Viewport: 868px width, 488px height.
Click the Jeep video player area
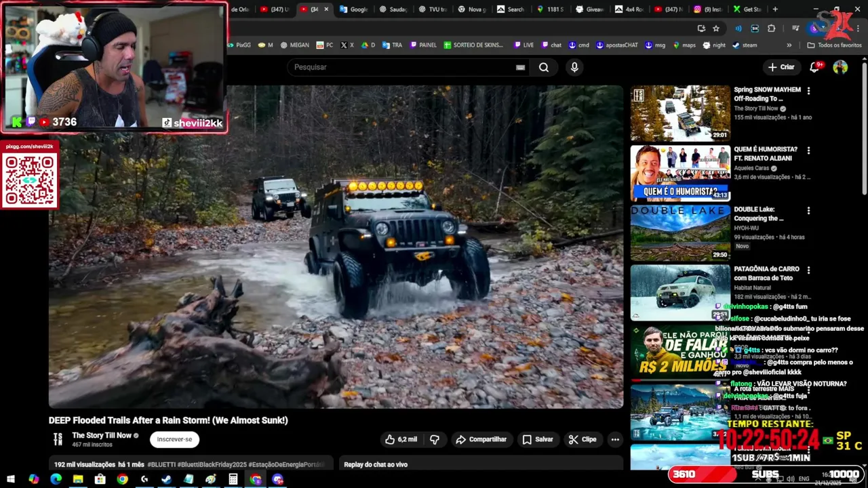pos(336,247)
